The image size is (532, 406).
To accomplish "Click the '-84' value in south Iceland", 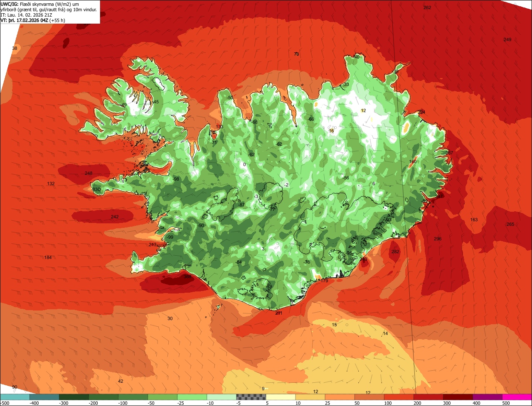I will pyautogui.click(x=239, y=262).
